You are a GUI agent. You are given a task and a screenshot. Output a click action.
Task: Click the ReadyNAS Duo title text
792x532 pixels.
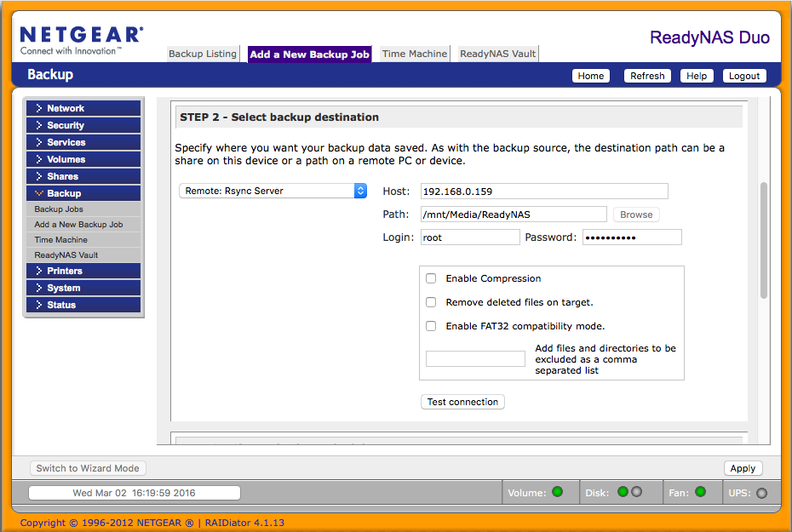pos(709,37)
